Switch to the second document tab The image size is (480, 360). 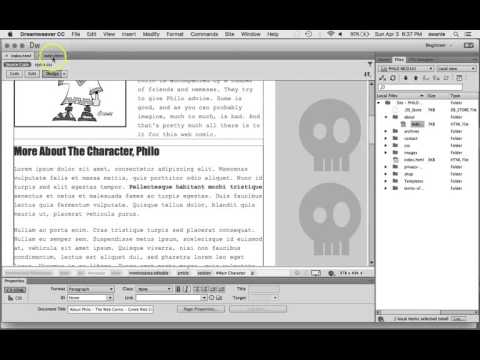pos(53,56)
